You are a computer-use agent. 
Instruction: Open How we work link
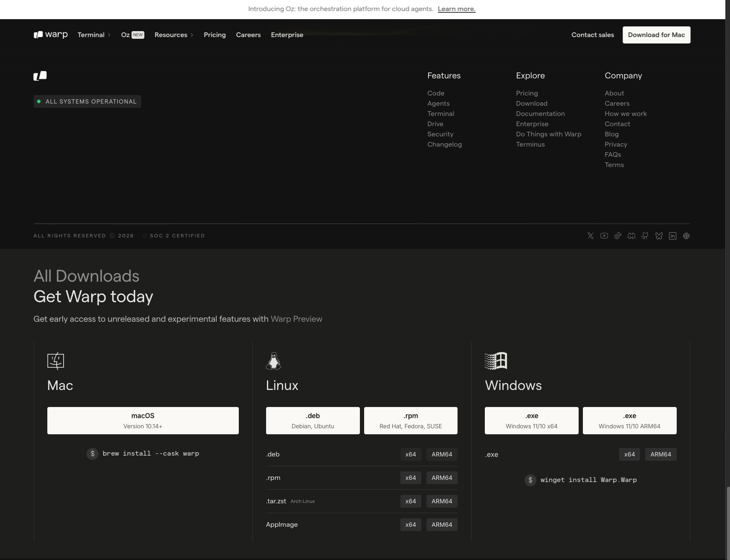(x=626, y=114)
